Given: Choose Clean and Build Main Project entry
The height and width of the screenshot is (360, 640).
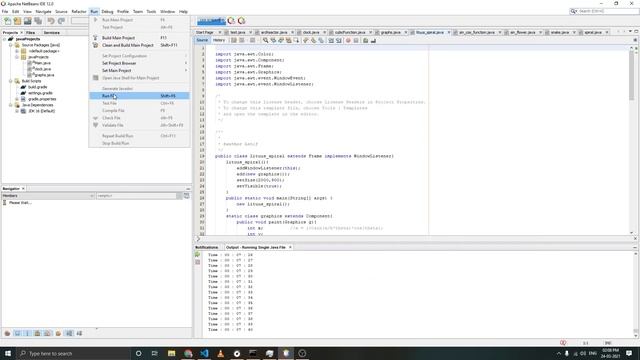Looking at the screenshot, I should coord(139,45).
